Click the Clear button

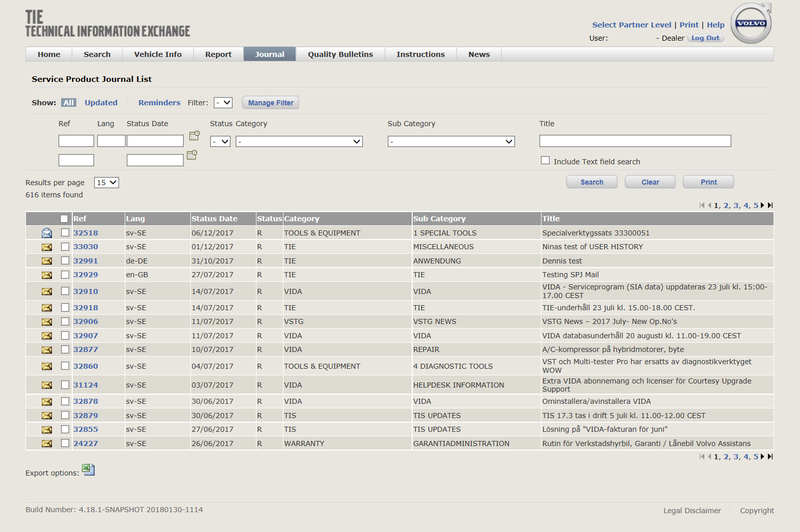[650, 182]
